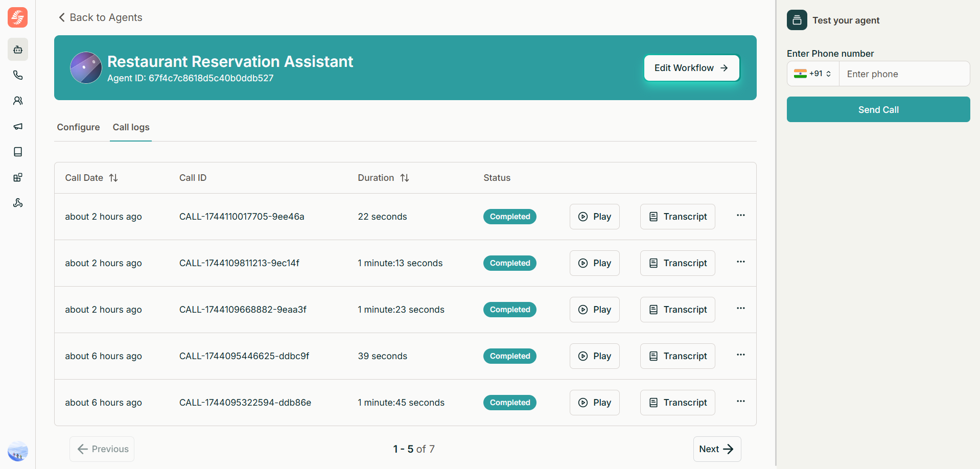980x469 pixels.
Task: Click Call ID CALL-1744109668882-9eaa3f
Action: coord(243,310)
